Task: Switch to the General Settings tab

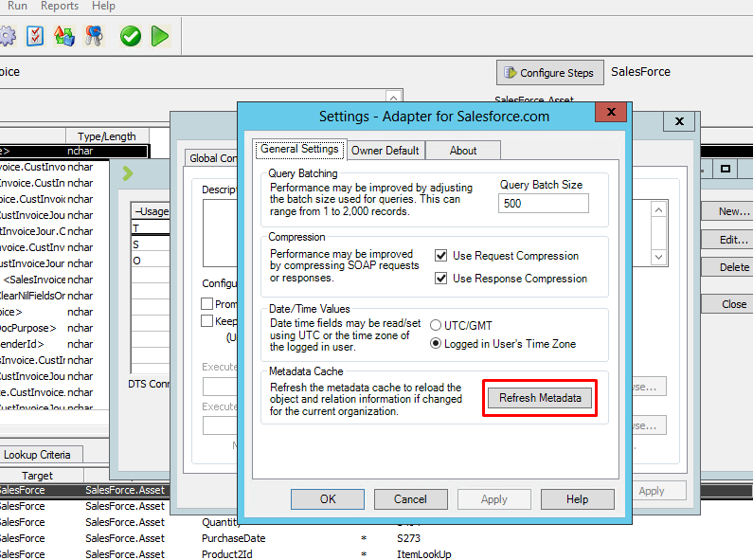Action: (299, 150)
